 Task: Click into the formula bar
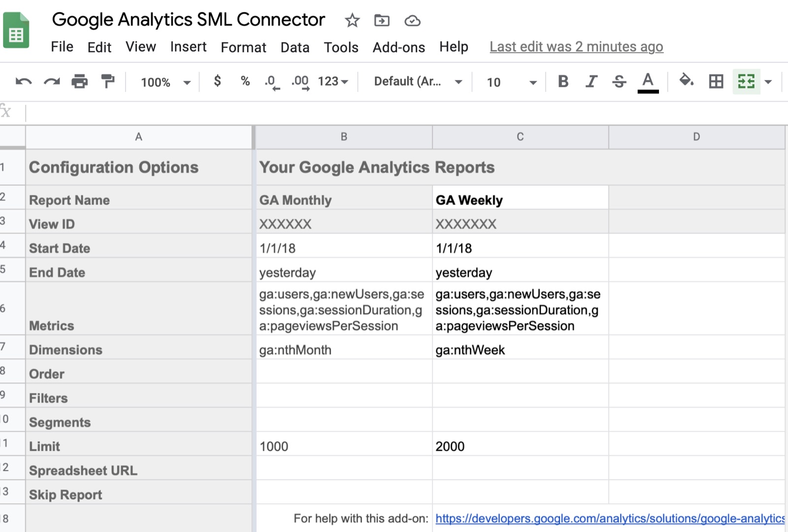coord(406,113)
